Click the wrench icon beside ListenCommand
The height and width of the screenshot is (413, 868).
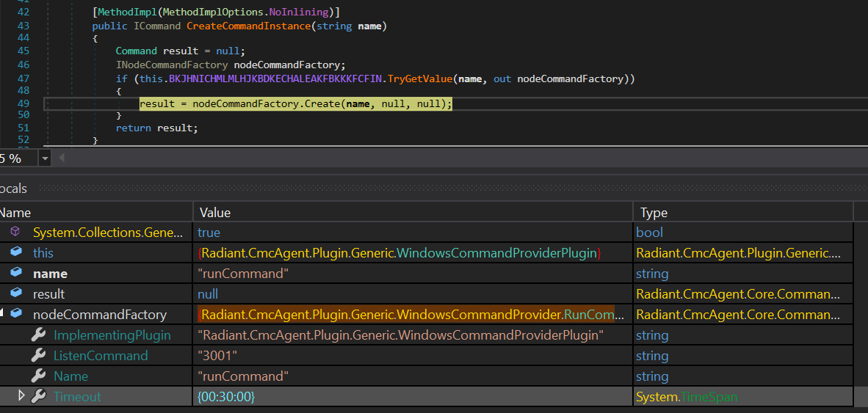click(x=38, y=355)
